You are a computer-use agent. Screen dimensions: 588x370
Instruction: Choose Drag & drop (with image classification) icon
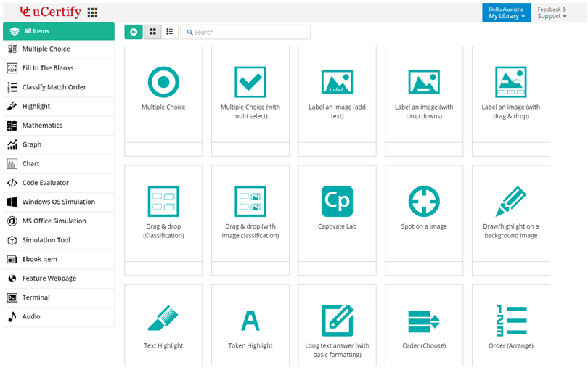[x=250, y=201]
